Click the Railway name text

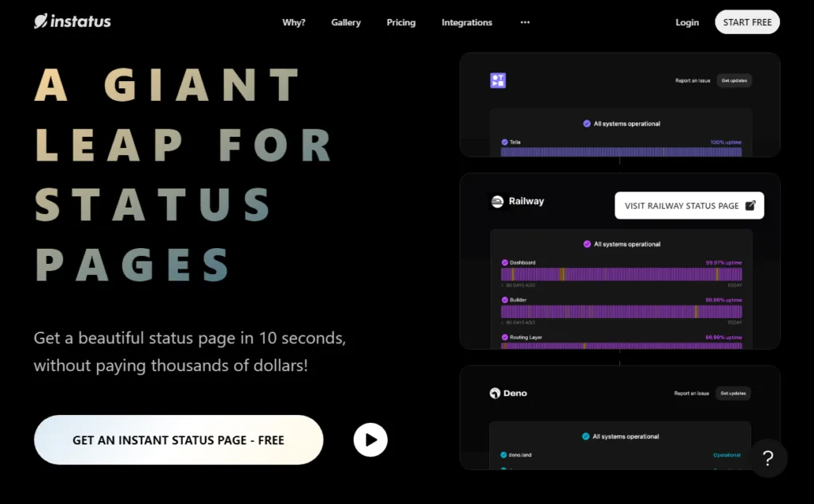[x=526, y=201]
